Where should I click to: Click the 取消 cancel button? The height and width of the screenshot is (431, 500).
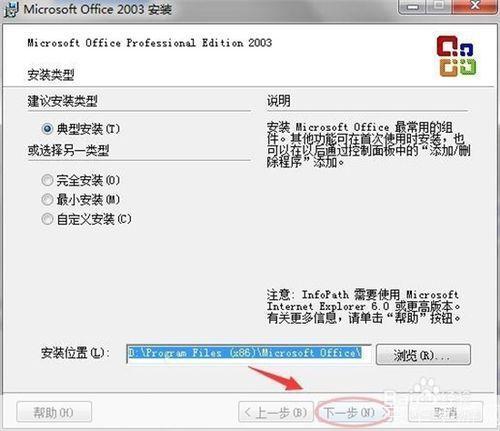(x=445, y=413)
